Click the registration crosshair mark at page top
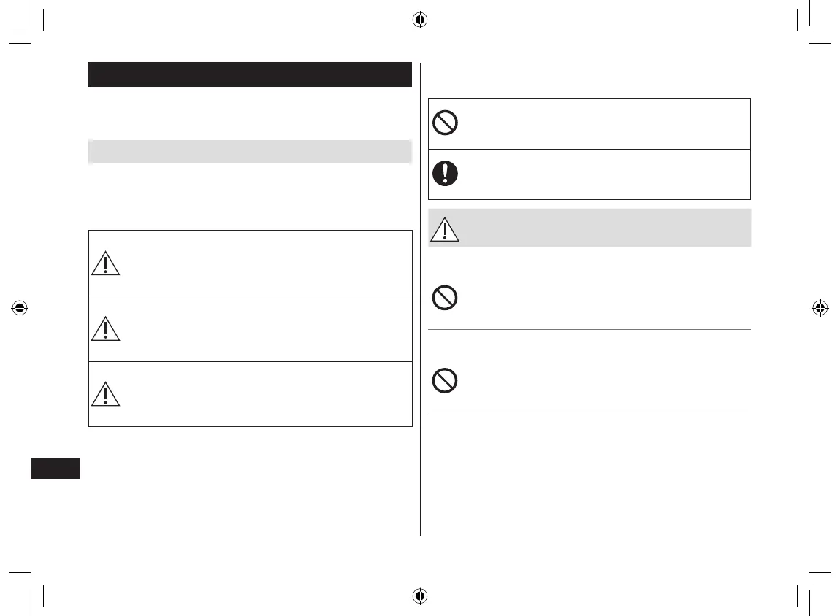Viewport: 840px width, 616px height. [x=419, y=20]
